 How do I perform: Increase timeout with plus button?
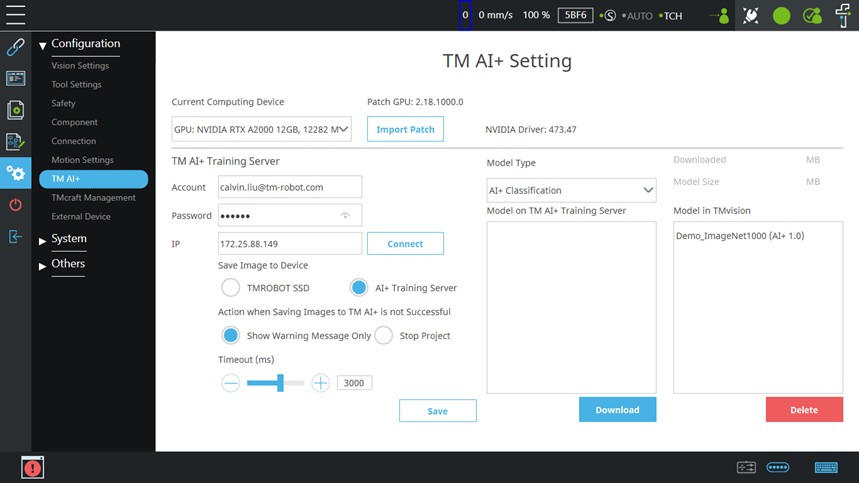(x=320, y=383)
